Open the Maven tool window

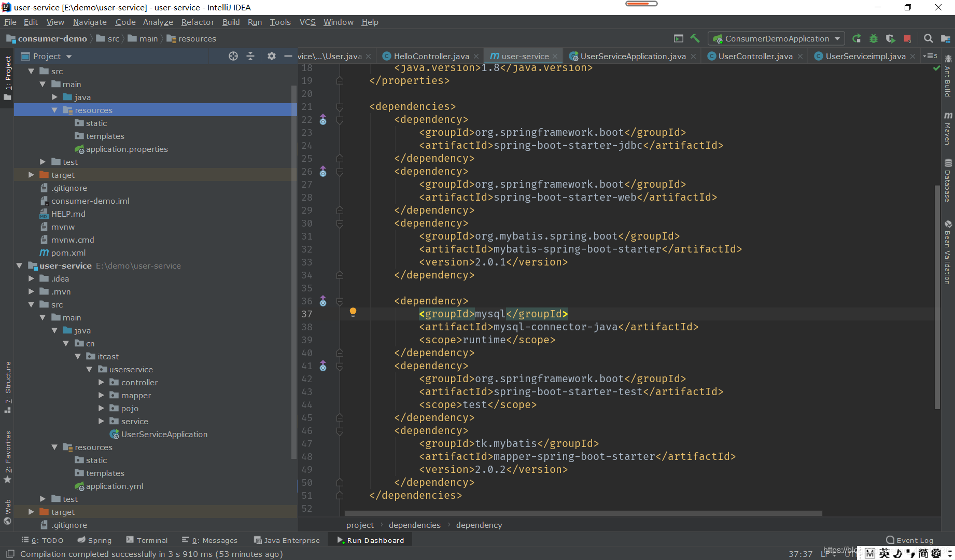[x=948, y=128]
